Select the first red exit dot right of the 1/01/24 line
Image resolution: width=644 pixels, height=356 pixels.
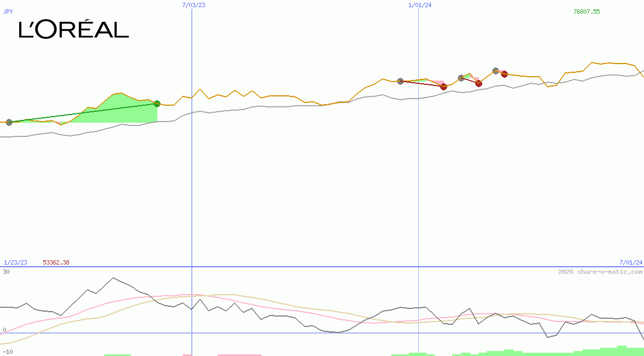[x=444, y=87]
